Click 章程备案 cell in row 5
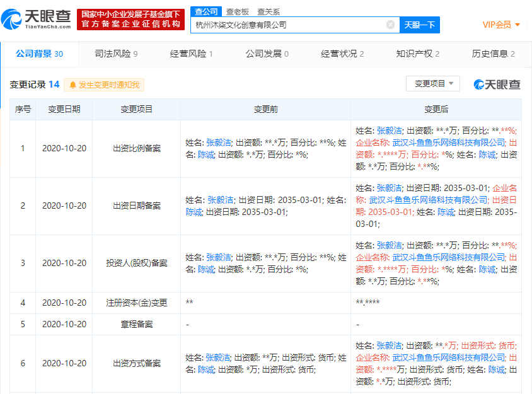Viewport: 532px width, 394px height. [136, 324]
